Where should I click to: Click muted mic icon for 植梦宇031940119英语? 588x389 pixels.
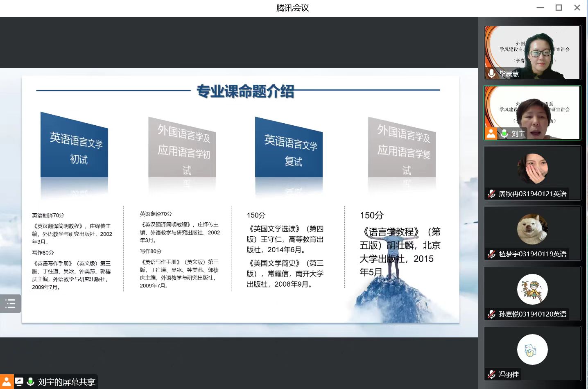tap(491, 254)
